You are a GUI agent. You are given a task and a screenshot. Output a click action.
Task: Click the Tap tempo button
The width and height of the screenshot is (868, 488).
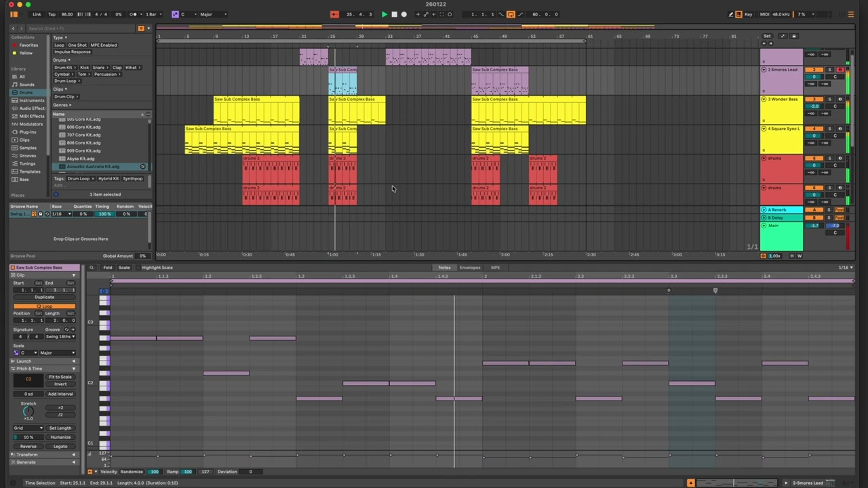coord(52,14)
